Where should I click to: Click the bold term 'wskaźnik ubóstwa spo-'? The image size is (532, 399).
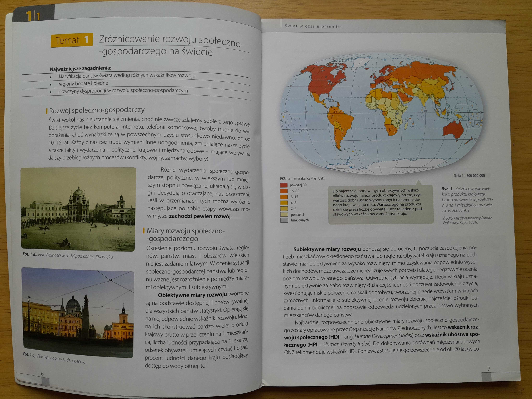[x=452, y=335]
